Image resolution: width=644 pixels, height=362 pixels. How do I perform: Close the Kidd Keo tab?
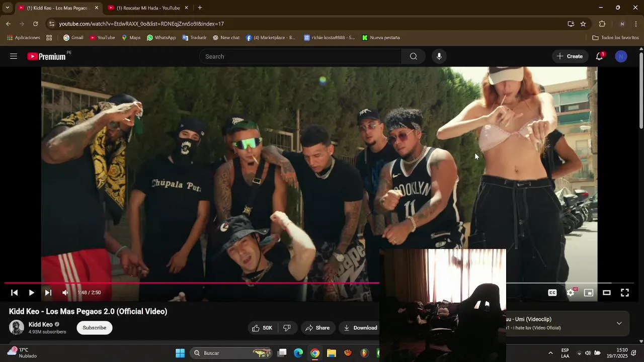click(97, 8)
